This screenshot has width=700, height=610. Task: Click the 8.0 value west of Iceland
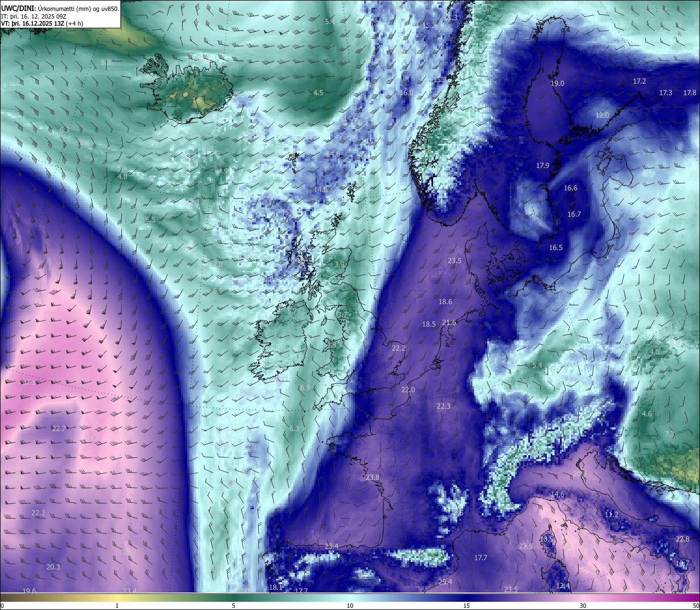106,62
